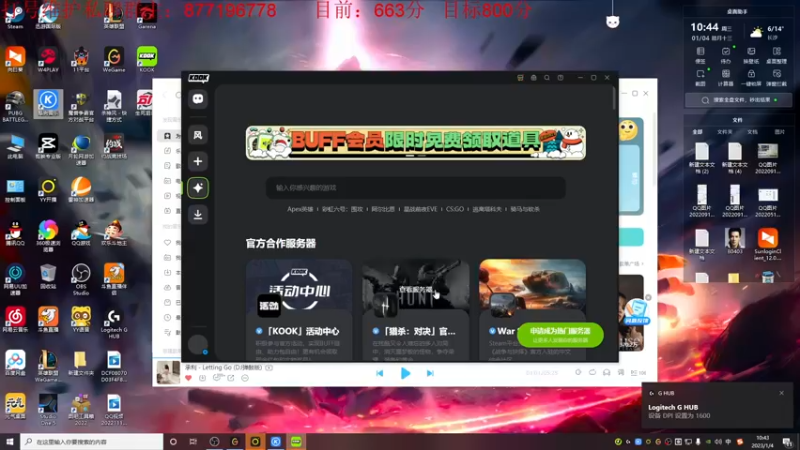Switch to the 文件夹 tab in file widget

[x=724, y=132]
